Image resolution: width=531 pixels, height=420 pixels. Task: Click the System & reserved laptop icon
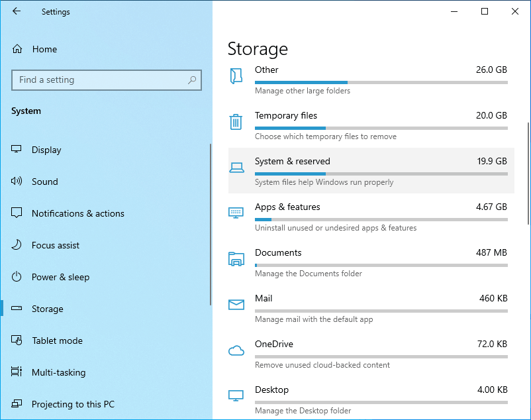[x=236, y=168]
